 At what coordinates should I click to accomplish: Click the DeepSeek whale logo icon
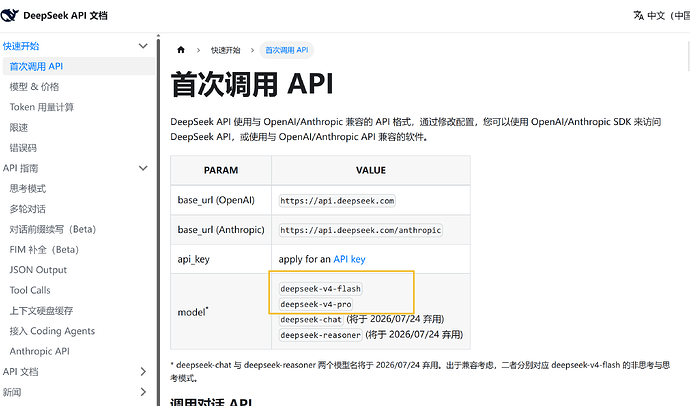click(10, 15)
